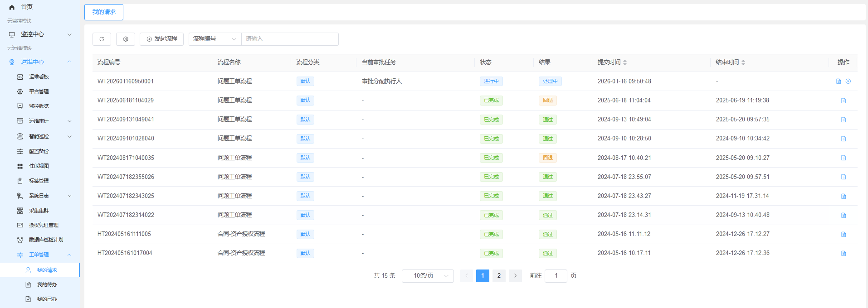The image size is (868, 308).
Task: Click the 授权凭证管理 icon
Action: (20, 225)
